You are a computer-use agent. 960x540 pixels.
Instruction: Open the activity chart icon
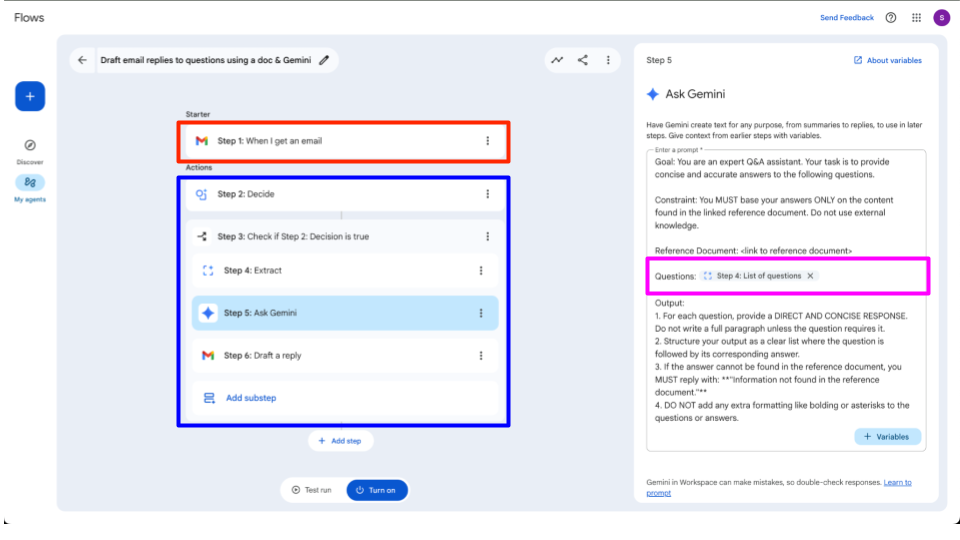click(557, 60)
